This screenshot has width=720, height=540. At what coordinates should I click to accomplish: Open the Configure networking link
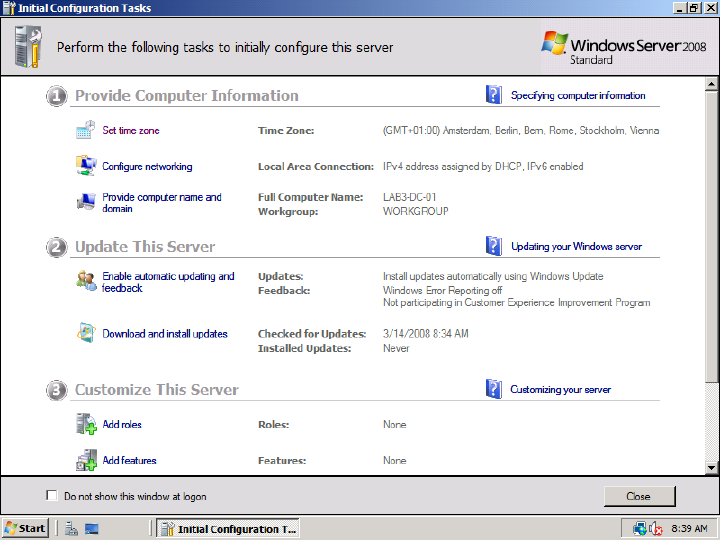[x=147, y=166]
